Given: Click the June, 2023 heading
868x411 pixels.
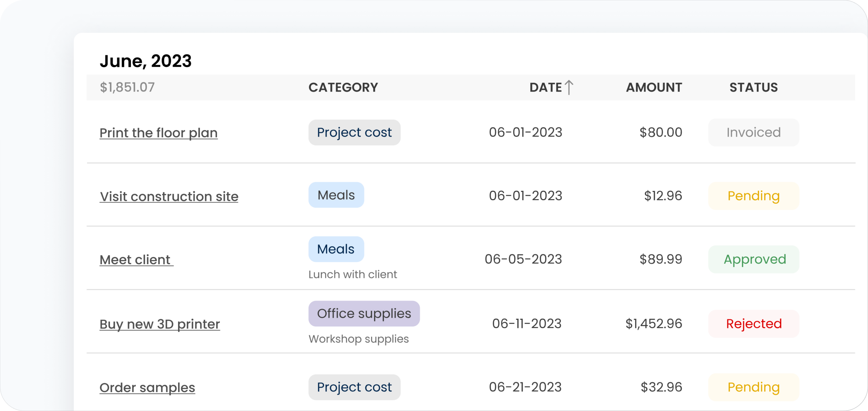Looking at the screenshot, I should [145, 61].
